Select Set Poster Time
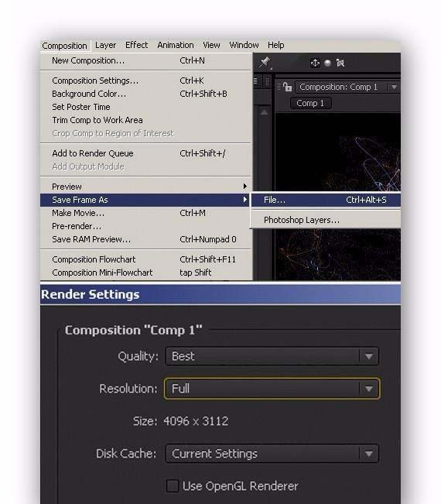 [x=146, y=107]
